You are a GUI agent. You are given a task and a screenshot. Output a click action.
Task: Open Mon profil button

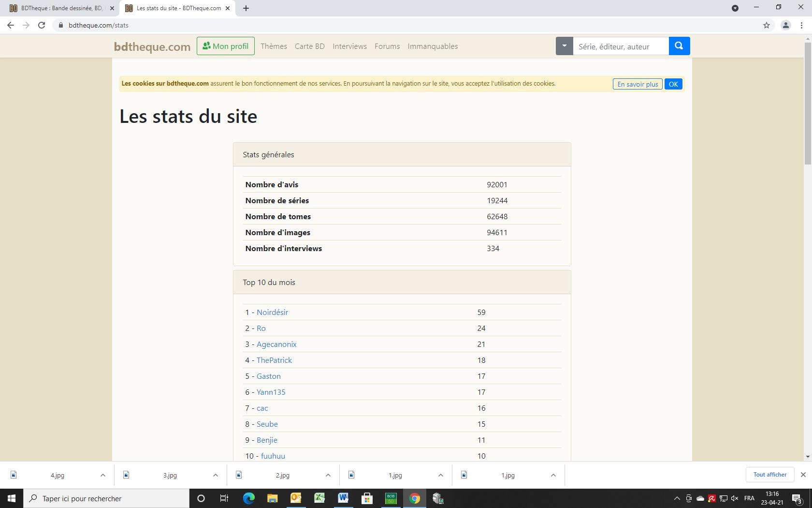click(x=226, y=46)
